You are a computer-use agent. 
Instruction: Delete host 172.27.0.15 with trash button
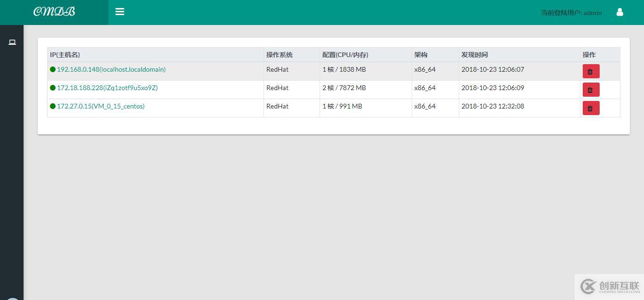coord(590,108)
